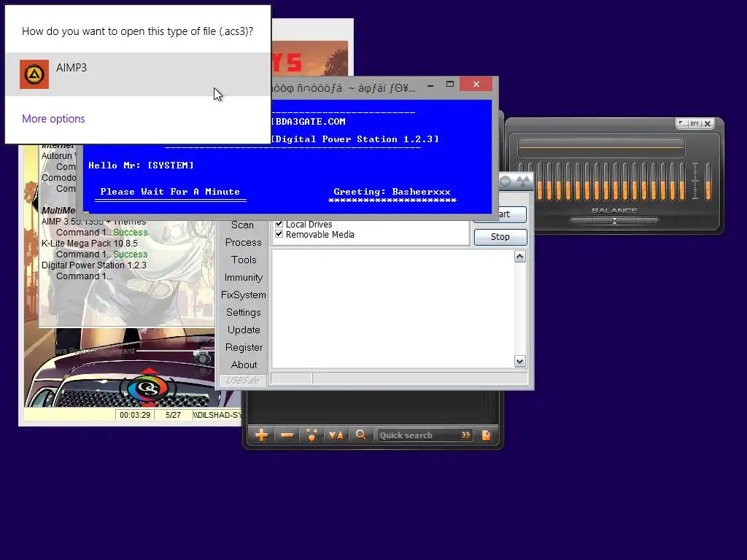Image resolution: width=747 pixels, height=560 pixels.
Task: Open the Process section in USBSafe
Action: pos(244,242)
